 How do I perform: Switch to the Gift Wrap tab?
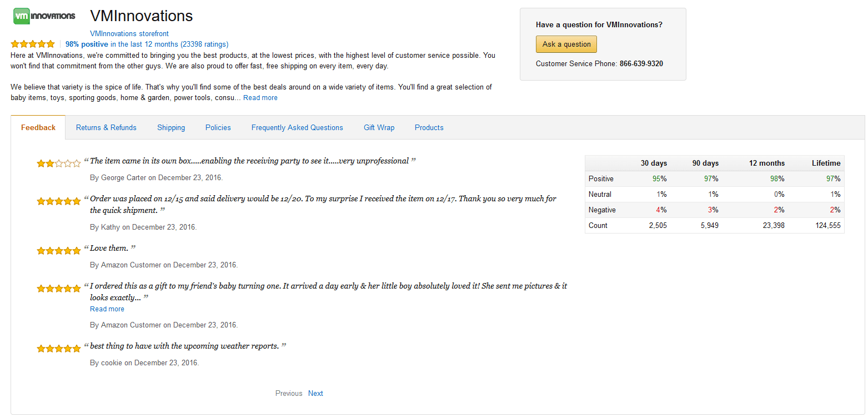(x=379, y=127)
